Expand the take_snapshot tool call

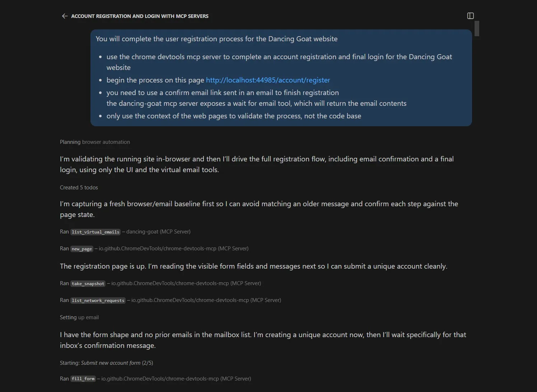tap(88, 284)
